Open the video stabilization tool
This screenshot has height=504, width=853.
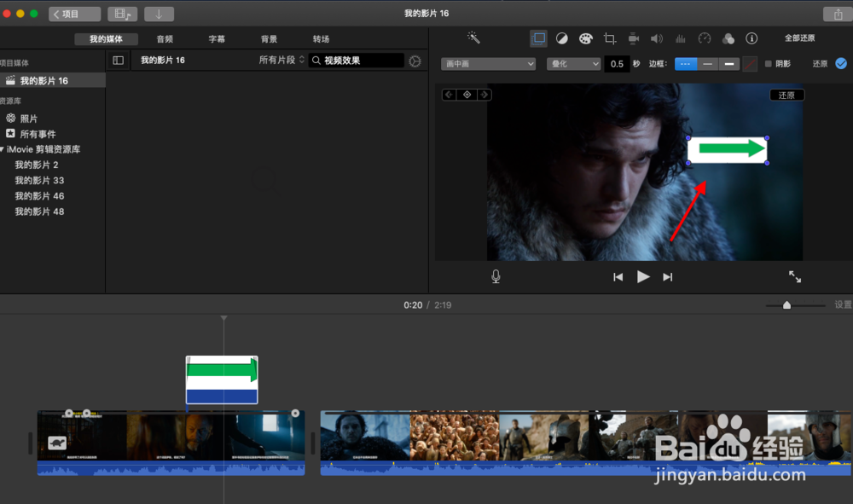point(633,38)
